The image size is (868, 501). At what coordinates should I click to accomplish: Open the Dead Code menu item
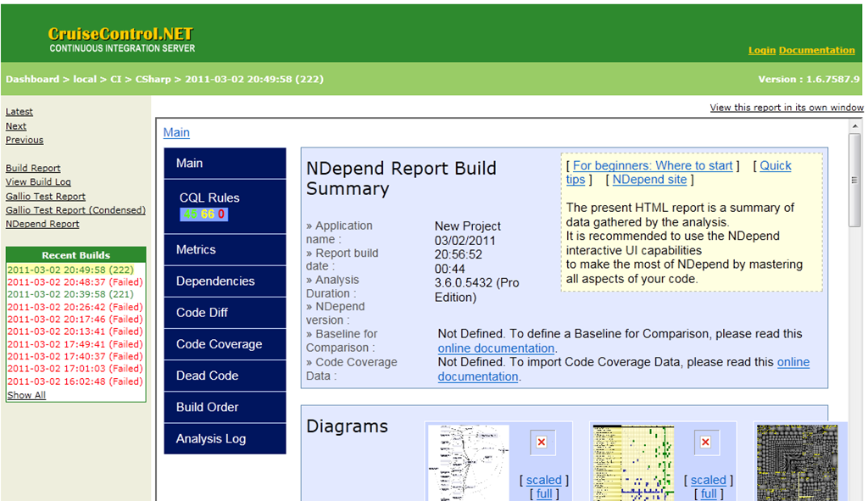[x=225, y=376]
